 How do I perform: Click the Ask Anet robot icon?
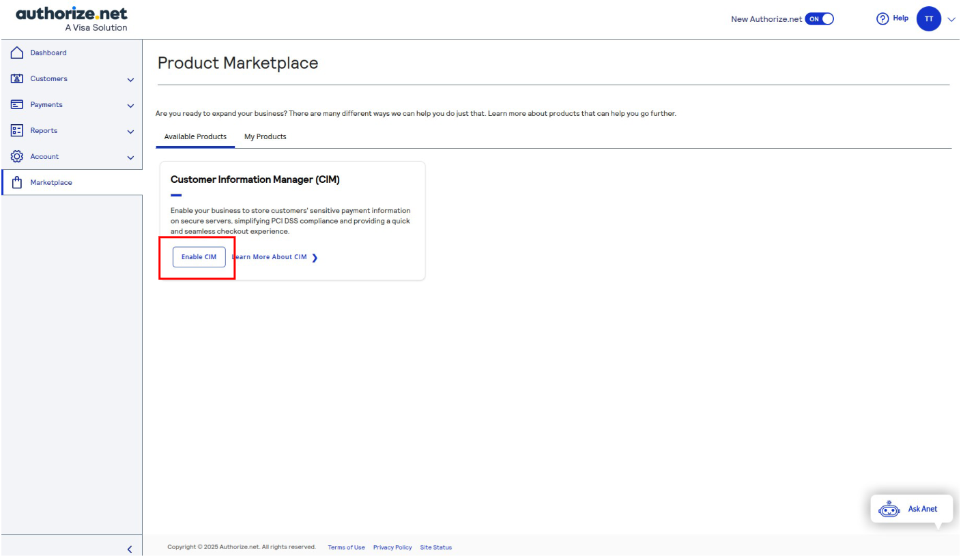coord(889,510)
